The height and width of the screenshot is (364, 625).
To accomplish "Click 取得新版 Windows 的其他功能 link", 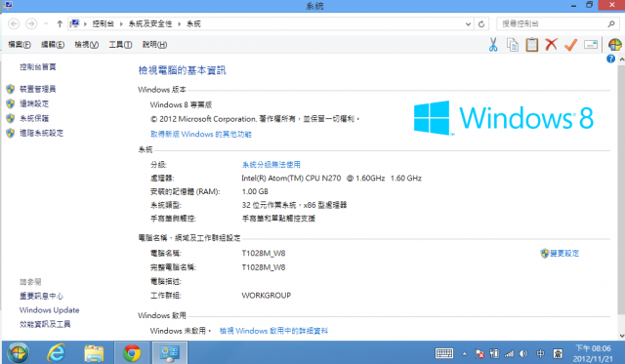I will click(201, 135).
